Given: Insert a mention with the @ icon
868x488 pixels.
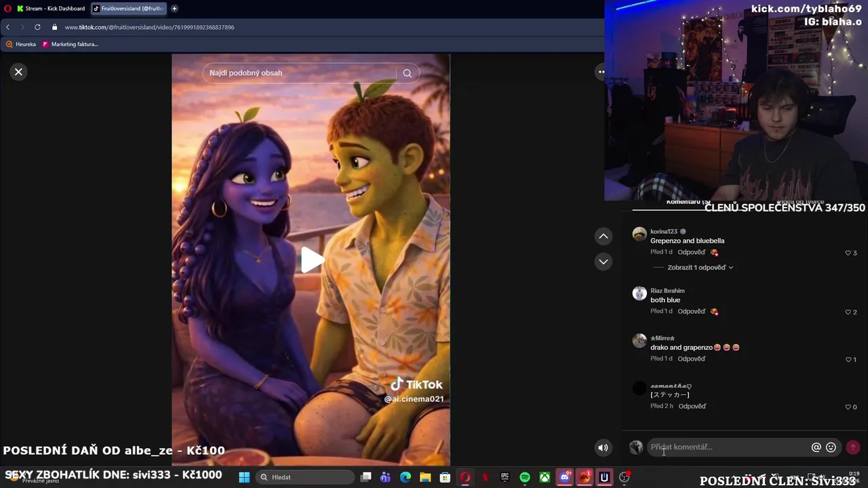Looking at the screenshot, I should (x=816, y=447).
